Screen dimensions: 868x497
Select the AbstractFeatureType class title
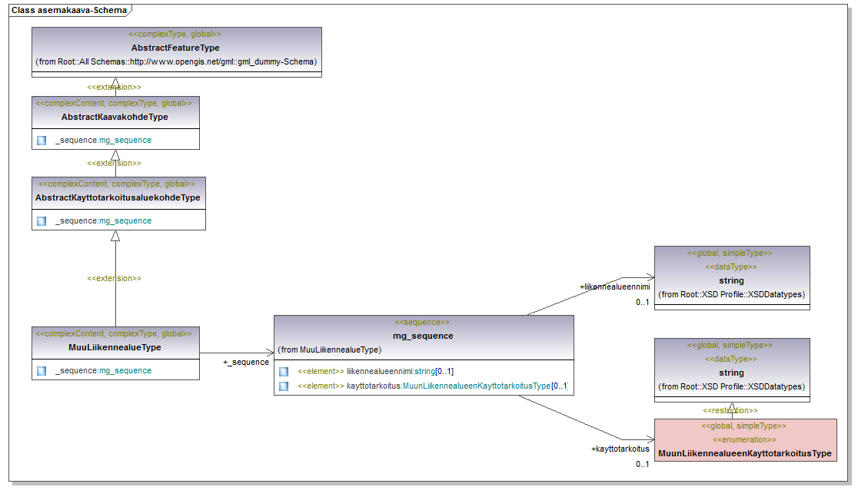(x=176, y=48)
